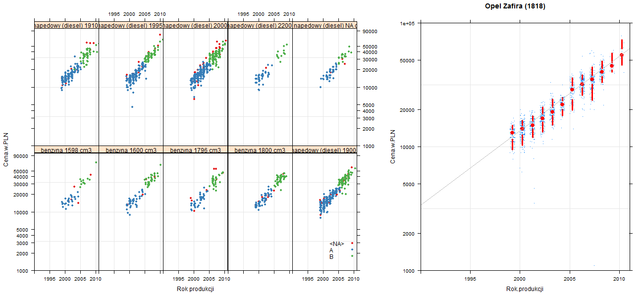644x297 pixels.
Task: Select the "benzyna 1800 cm3" panel strip label
Action: (260, 149)
